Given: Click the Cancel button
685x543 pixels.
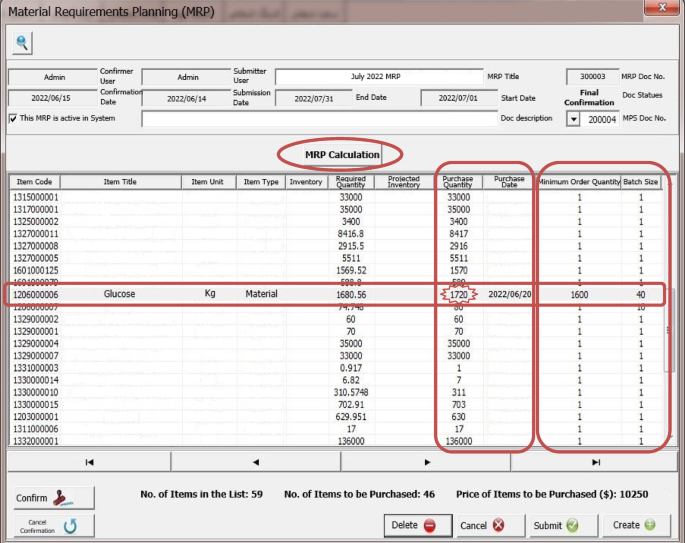Looking at the screenshot, I should pyautogui.click(x=482, y=525).
